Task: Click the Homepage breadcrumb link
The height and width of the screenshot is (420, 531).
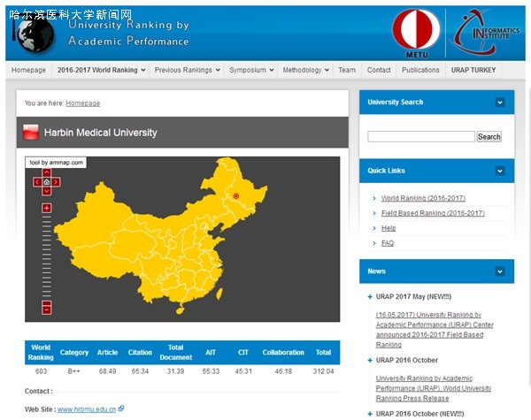Action: pos(83,103)
